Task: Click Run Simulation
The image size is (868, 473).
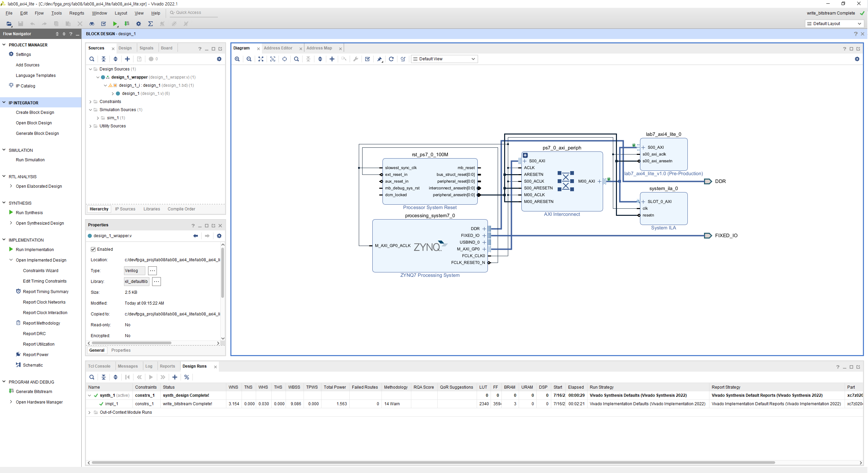Action: tap(30, 160)
